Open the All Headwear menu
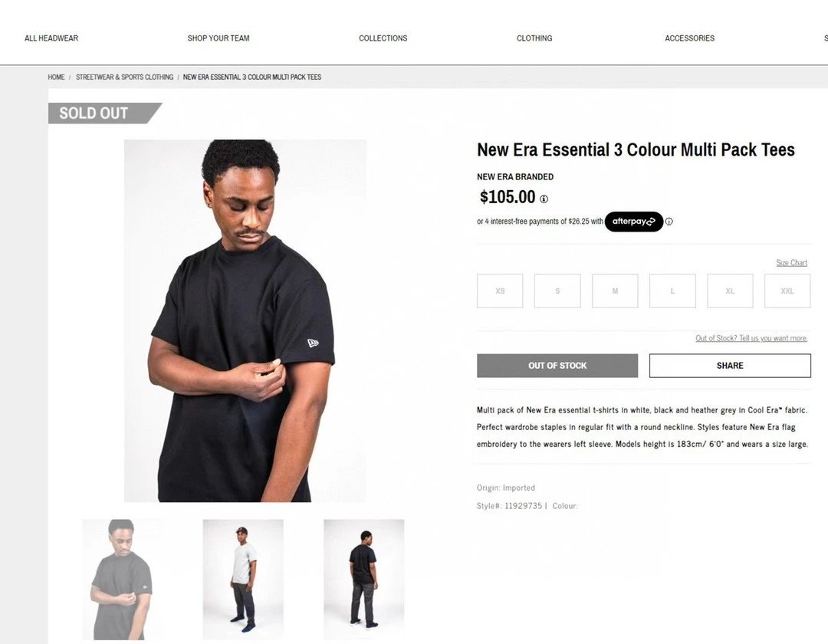Image resolution: width=828 pixels, height=644 pixels. click(51, 38)
